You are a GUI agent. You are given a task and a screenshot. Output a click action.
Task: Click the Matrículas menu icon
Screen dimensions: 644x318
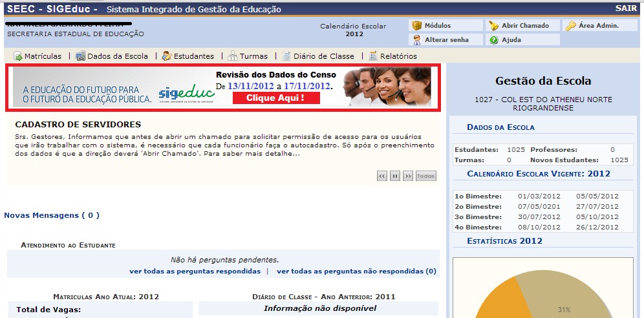(17, 56)
